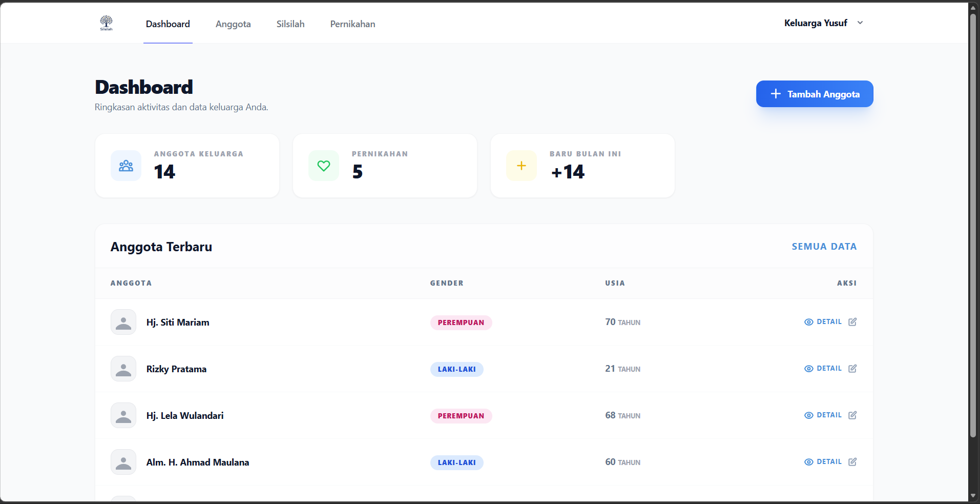Click the avatar of Rizky Pratama
The height and width of the screenshot is (504, 980).
point(123,369)
